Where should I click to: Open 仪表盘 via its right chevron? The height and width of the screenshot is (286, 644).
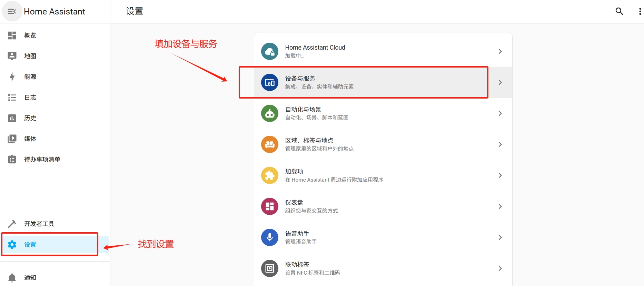click(x=500, y=206)
